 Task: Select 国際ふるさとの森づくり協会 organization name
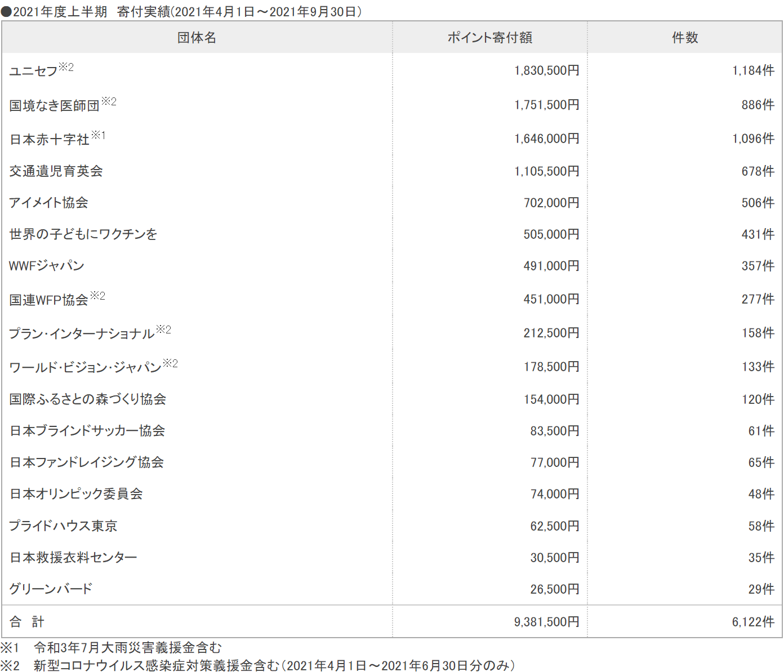point(88,399)
